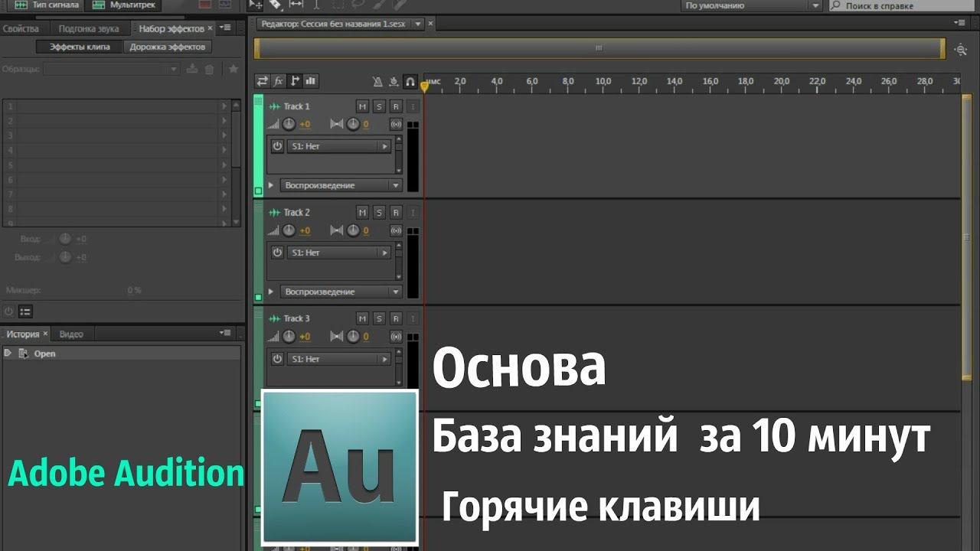The height and width of the screenshot is (551, 980).
Task: Click the rack list view icon
Action: tap(25, 311)
